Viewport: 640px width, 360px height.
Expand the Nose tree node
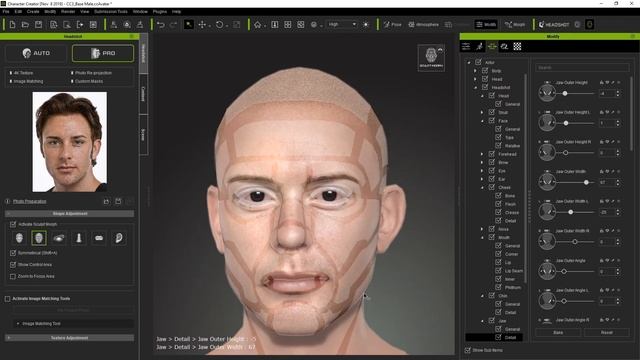[x=482, y=229]
